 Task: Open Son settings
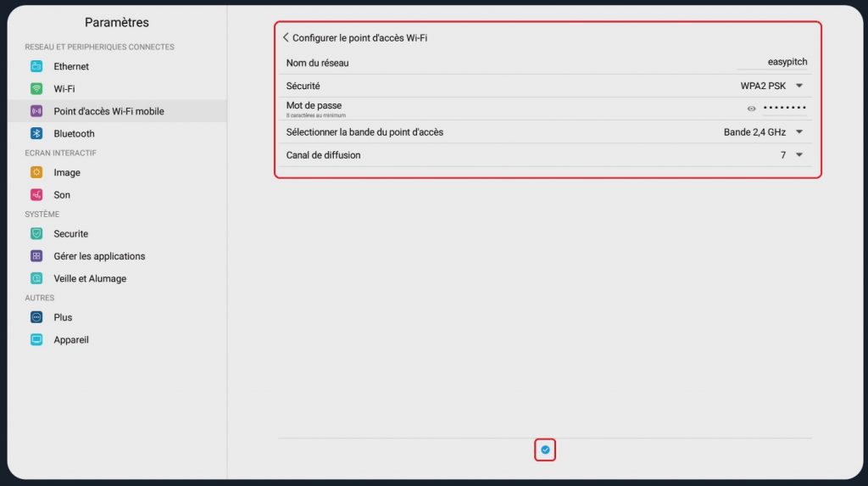117,195
